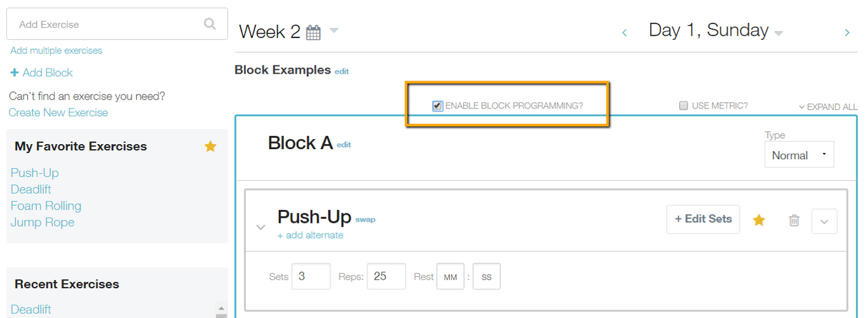Go to previous day arrow
868x318 pixels.
click(x=624, y=32)
